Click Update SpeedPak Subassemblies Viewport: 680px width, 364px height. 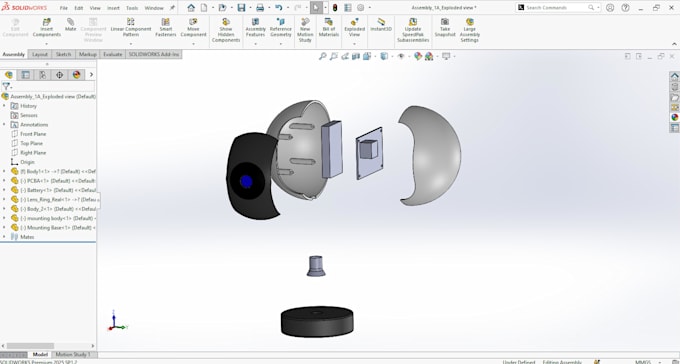tap(413, 30)
